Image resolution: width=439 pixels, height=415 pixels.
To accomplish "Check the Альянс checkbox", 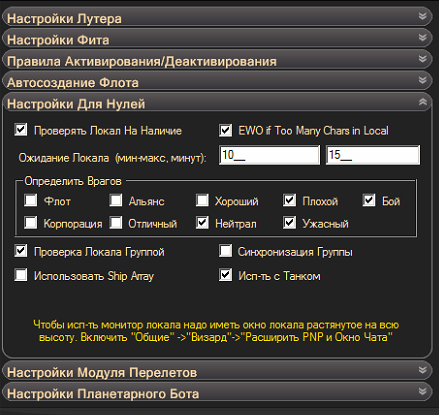I will [x=116, y=200].
